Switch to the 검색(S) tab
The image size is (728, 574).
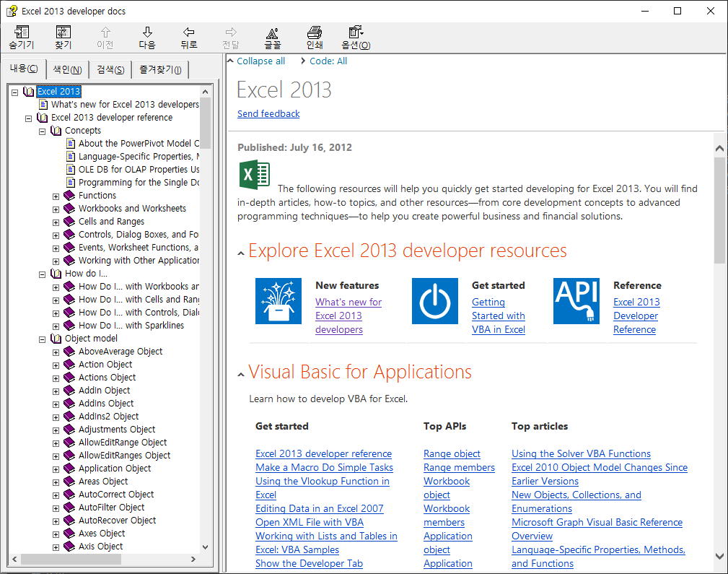(x=110, y=69)
